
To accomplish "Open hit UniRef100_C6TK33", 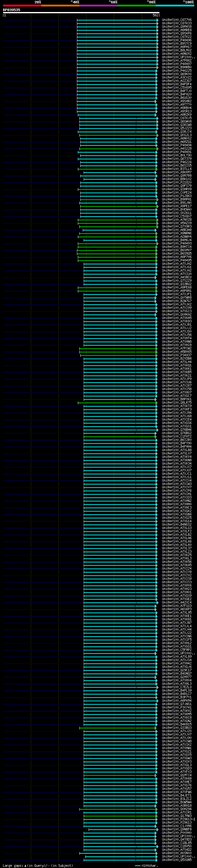I will coord(177,23).
